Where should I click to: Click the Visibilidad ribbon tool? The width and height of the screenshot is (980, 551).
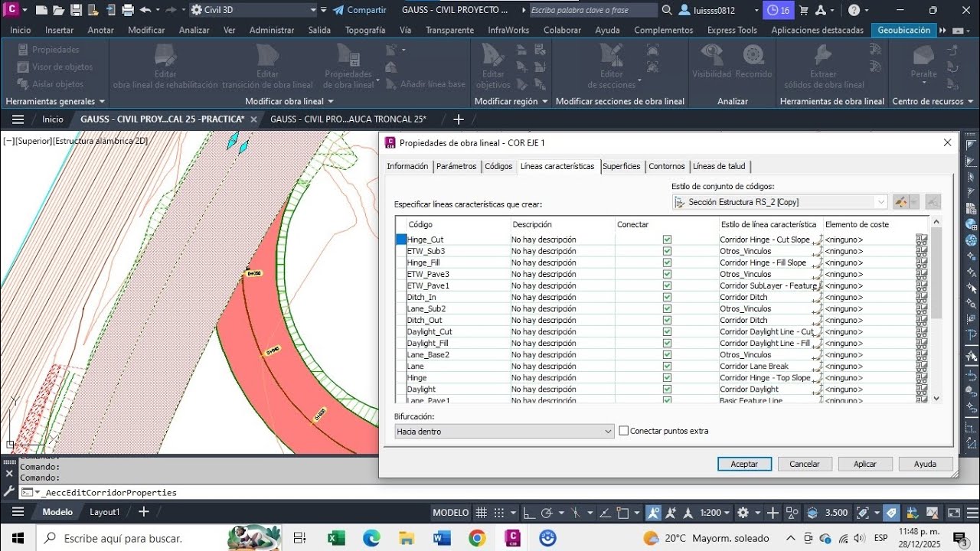(x=712, y=60)
